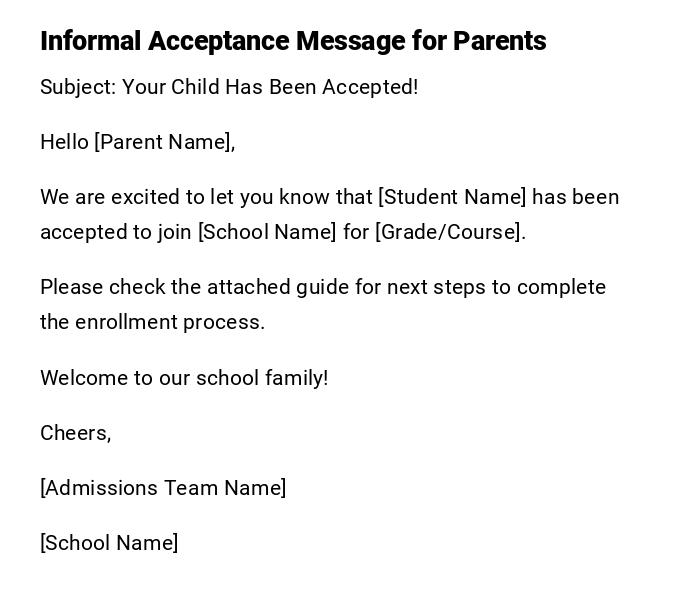700x606 pixels.
Task: Select the [Parent Name] placeholder
Action: [164, 142]
